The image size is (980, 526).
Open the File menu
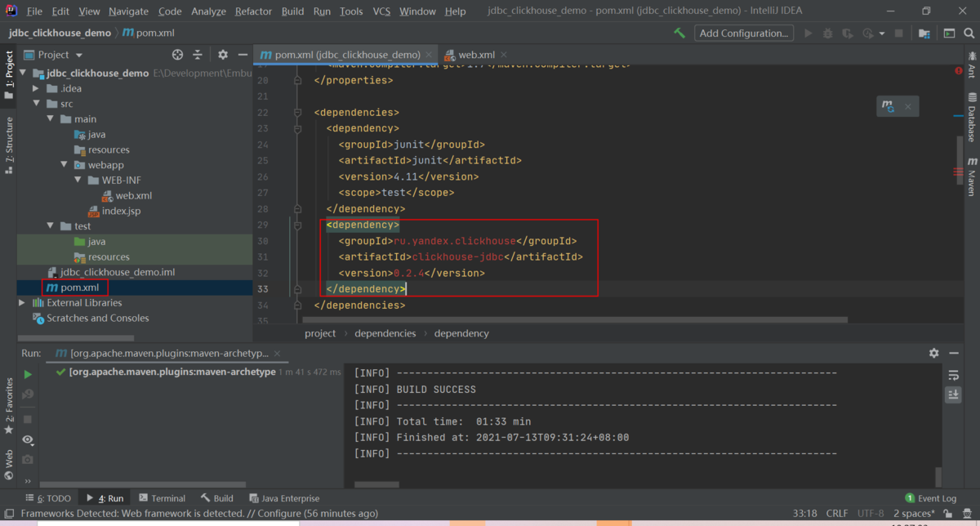click(x=34, y=11)
